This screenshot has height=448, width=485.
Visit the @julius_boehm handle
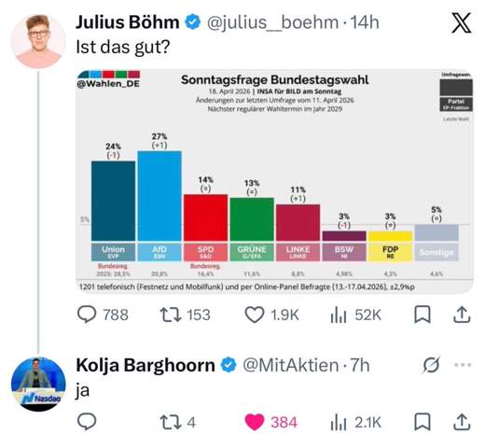tap(272, 22)
